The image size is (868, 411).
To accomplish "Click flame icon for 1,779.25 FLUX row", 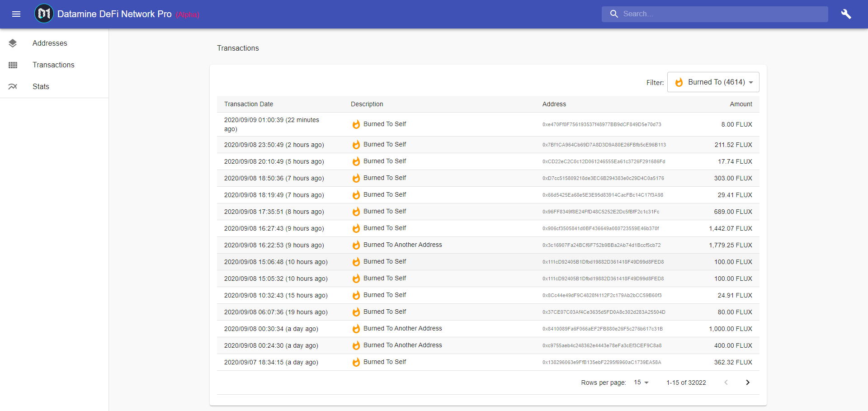I will 356,245.
